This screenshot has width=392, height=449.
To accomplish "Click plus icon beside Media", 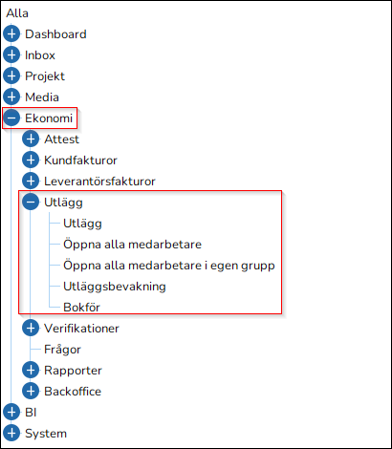I will coord(12,97).
